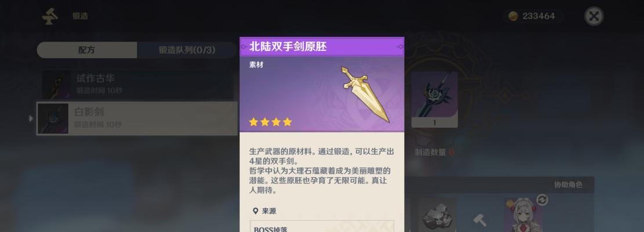This screenshot has height=232, width=644.
Task: Open the 锻造队列(0/3) tab
Action: point(187,50)
